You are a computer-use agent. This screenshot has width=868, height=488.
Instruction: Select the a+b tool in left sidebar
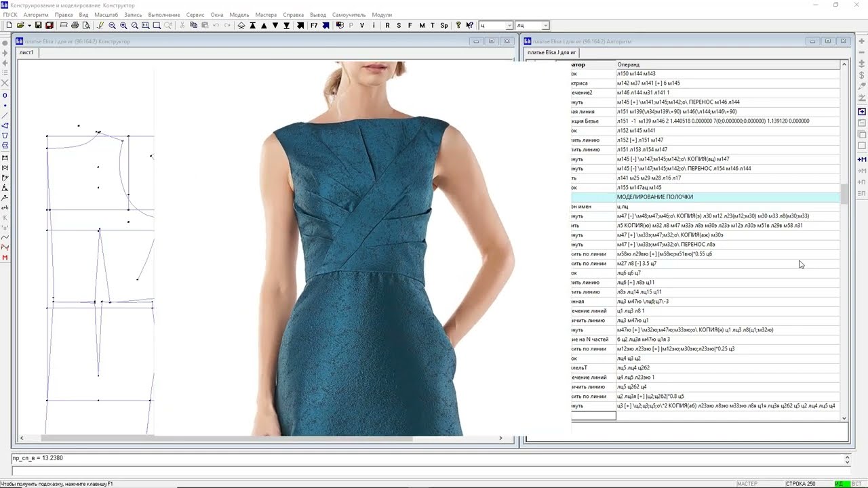(5, 207)
